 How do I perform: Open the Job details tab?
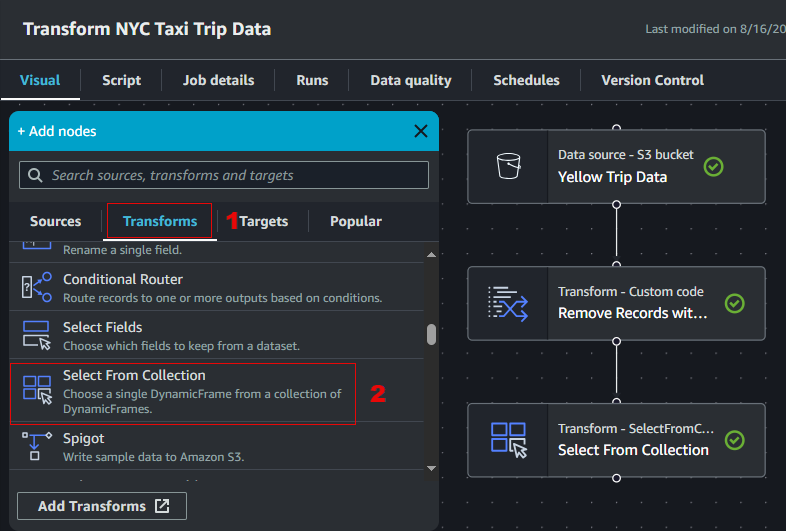click(x=218, y=80)
